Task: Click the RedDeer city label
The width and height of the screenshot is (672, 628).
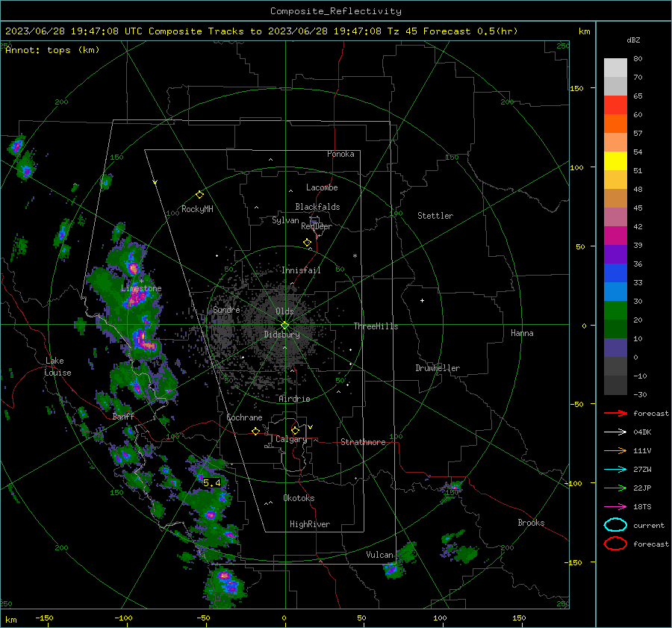Action: (x=317, y=226)
